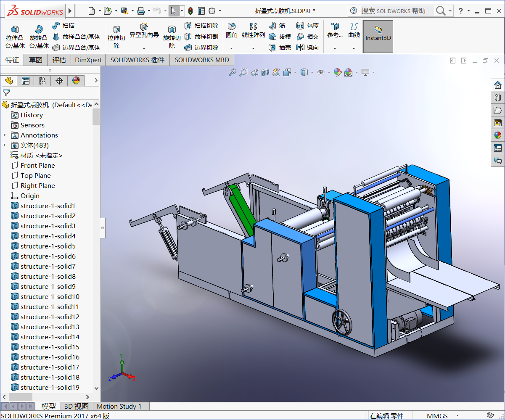This screenshot has height=420, width=505.
Task: Open the Reference Geometry dropdown arrow
Action: point(335,48)
